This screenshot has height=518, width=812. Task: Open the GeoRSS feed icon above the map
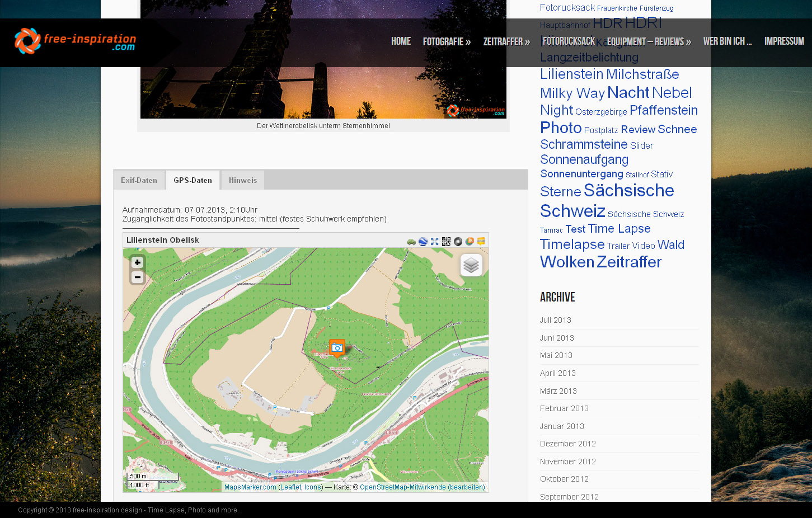(x=470, y=242)
